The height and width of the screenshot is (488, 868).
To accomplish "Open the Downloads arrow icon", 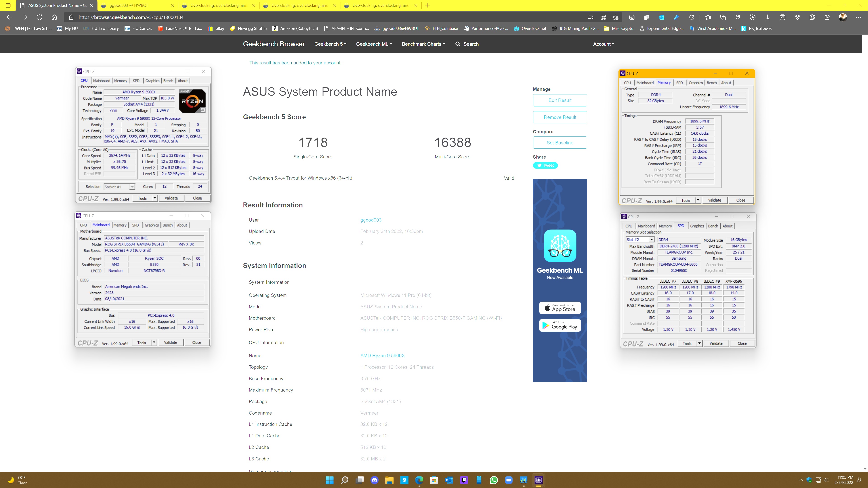I will tap(768, 17).
